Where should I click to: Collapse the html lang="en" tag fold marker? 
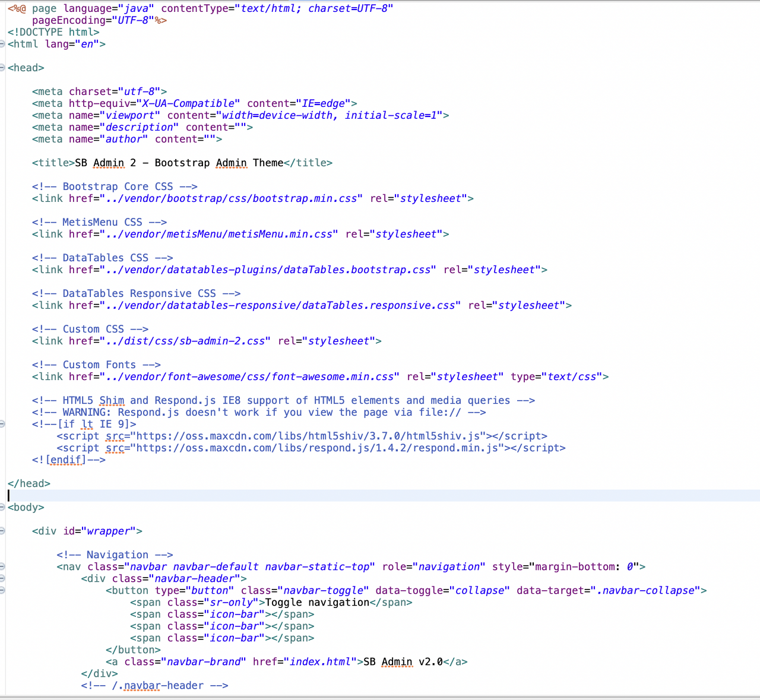(x=2, y=44)
